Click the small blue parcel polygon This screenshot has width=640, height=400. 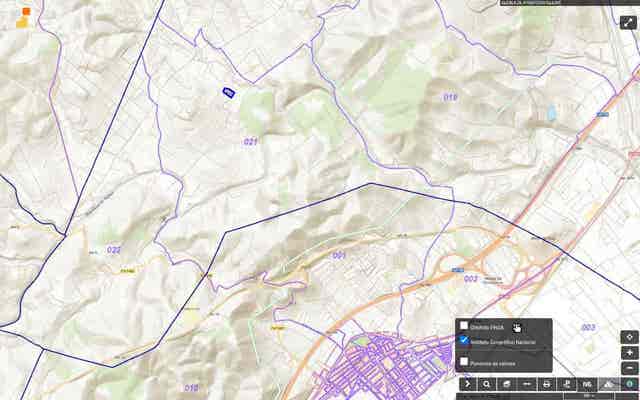click(x=229, y=92)
